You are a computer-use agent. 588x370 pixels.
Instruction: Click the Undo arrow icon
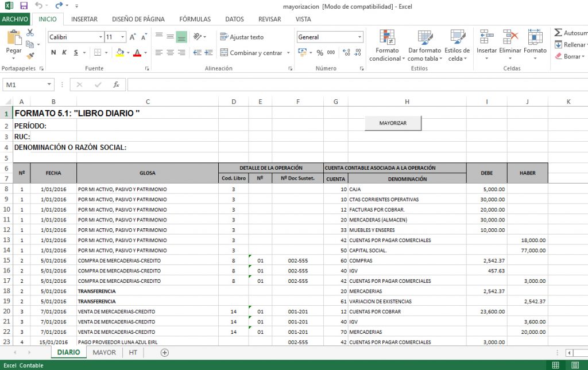point(38,5)
